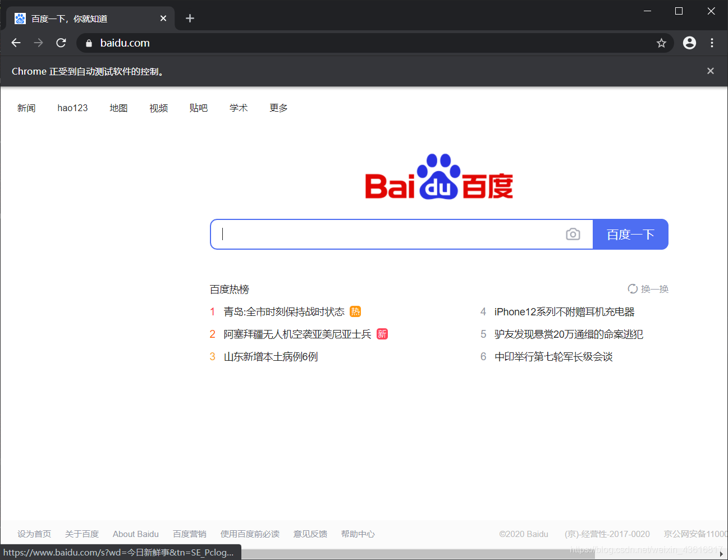Click the camera image search icon
This screenshot has height=560, width=728.
coord(573,234)
